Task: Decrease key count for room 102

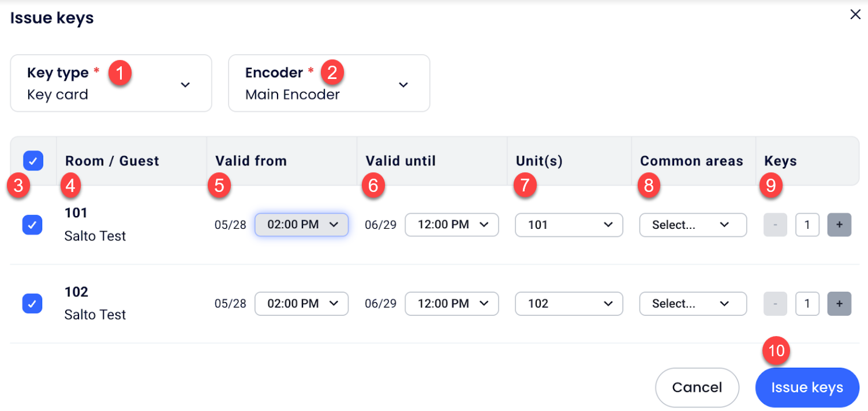Action: point(775,304)
